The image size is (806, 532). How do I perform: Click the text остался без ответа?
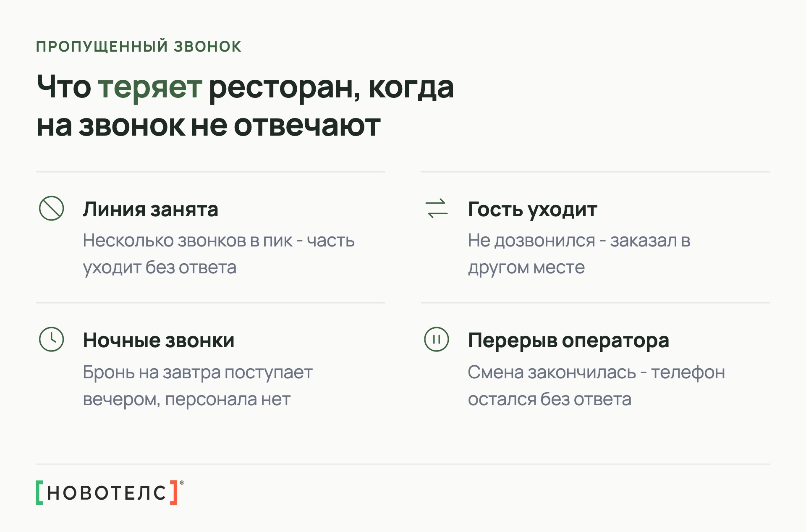click(x=550, y=399)
